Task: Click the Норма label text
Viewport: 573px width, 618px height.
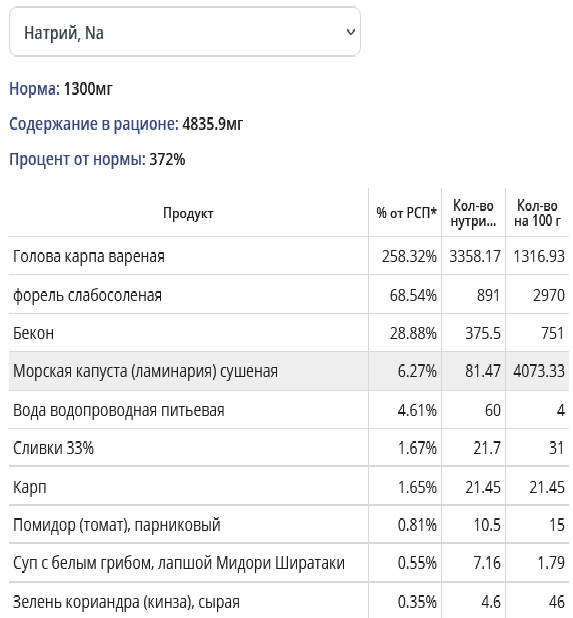Action: point(35,89)
